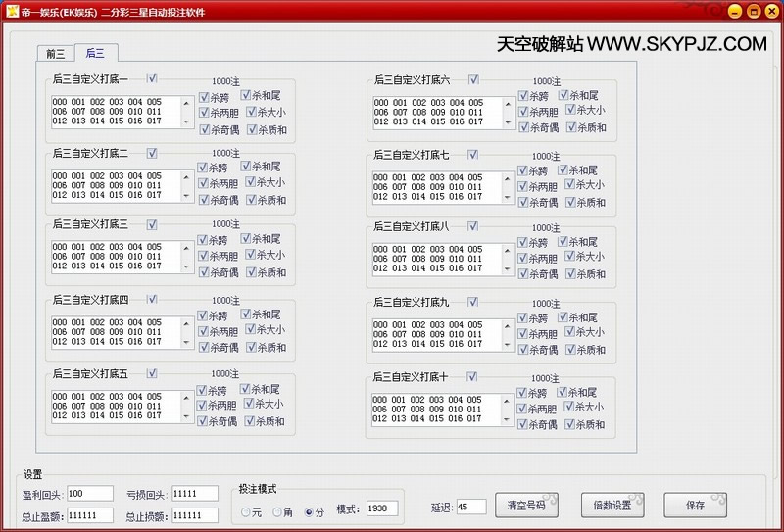Focus the 延迟 delay input field
The width and height of the screenshot is (784, 532).
pyautogui.click(x=470, y=507)
